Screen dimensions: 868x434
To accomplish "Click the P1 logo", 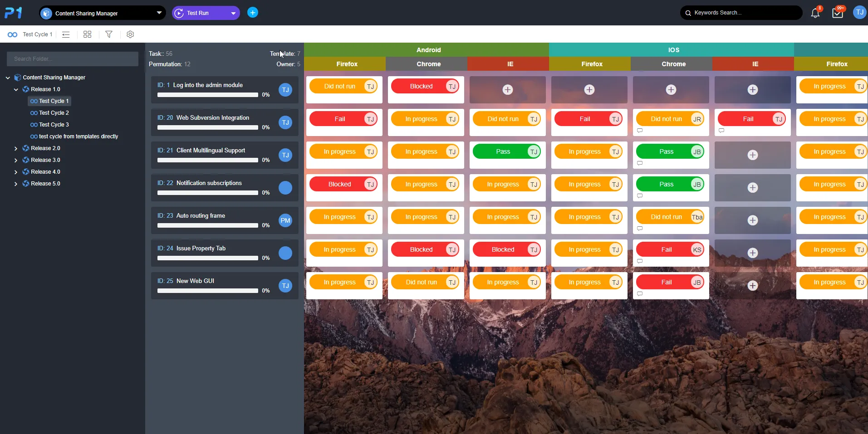I will pyautogui.click(x=14, y=13).
